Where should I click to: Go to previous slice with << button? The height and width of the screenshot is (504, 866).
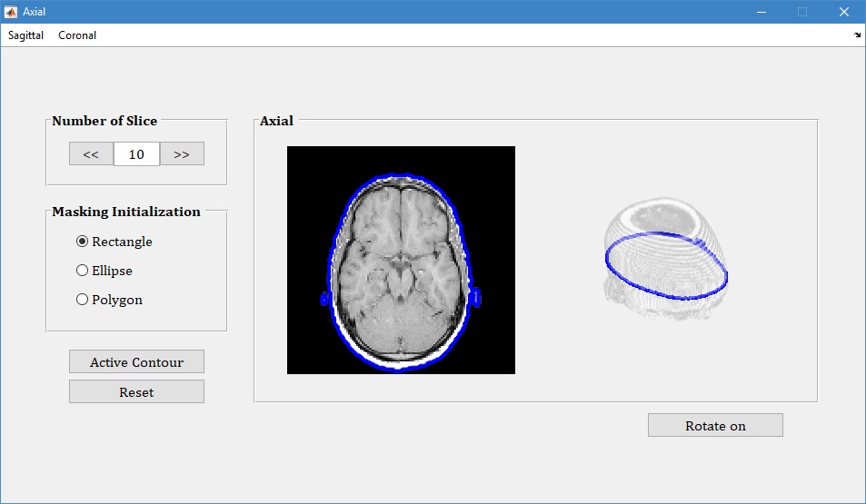(x=91, y=153)
